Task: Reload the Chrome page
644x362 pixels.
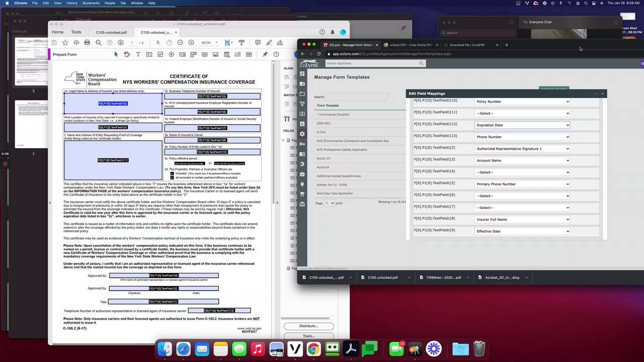Action: click(318, 54)
